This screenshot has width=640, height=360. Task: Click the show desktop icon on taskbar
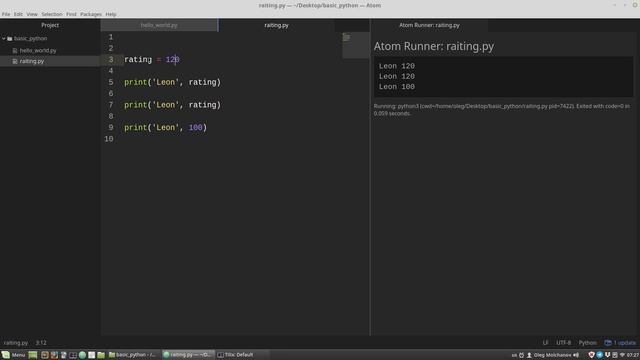(33, 355)
